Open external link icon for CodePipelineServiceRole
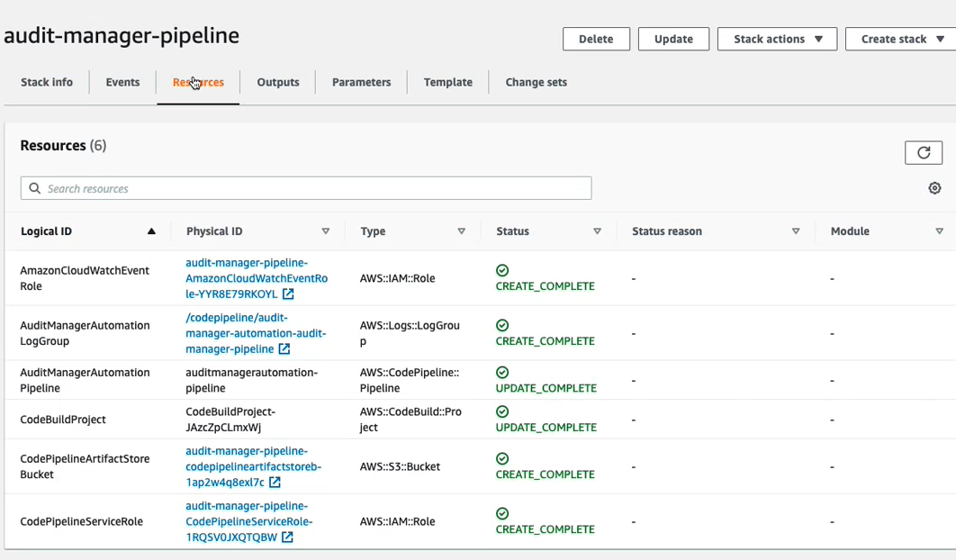This screenshot has width=956, height=560. (x=287, y=537)
